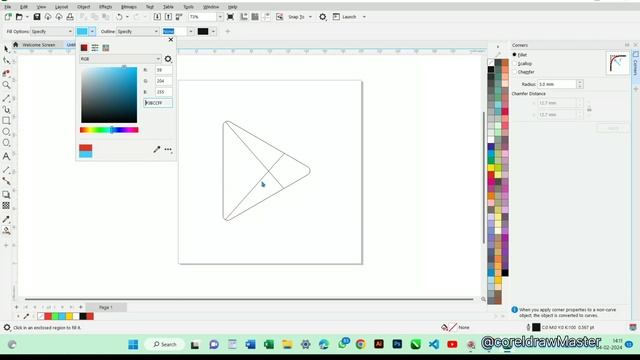This screenshot has width=640, height=360.
Task: Pick color with eyedropper in color popup
Action: (x=157, y=149)
